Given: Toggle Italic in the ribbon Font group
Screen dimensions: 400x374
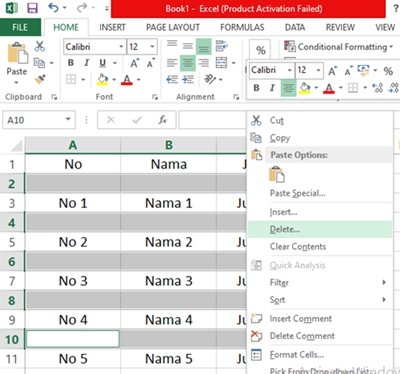Looking at the screenshot, I should point(86,63).
